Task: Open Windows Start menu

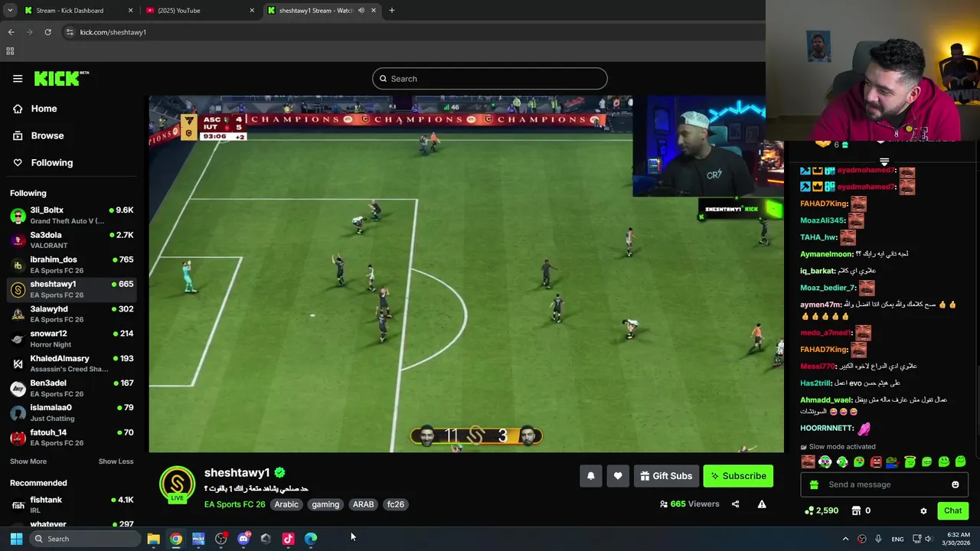Action: pos(16,539)
